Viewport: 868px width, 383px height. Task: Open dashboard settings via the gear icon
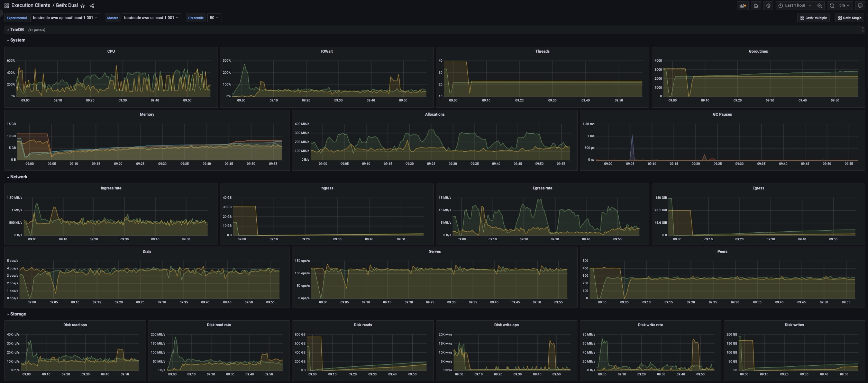coord(768,6)
